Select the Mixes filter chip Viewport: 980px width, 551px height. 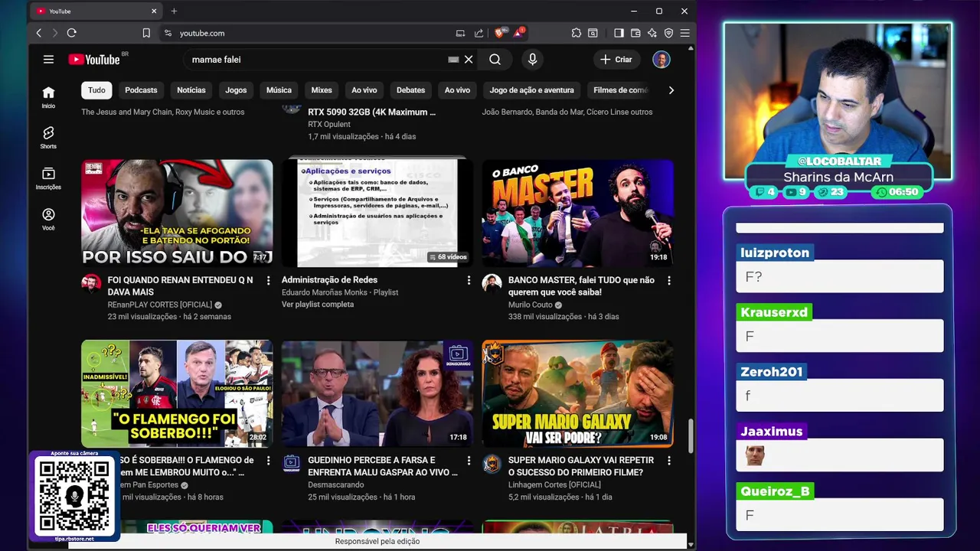pyautogui.click(x=322, y=90)
